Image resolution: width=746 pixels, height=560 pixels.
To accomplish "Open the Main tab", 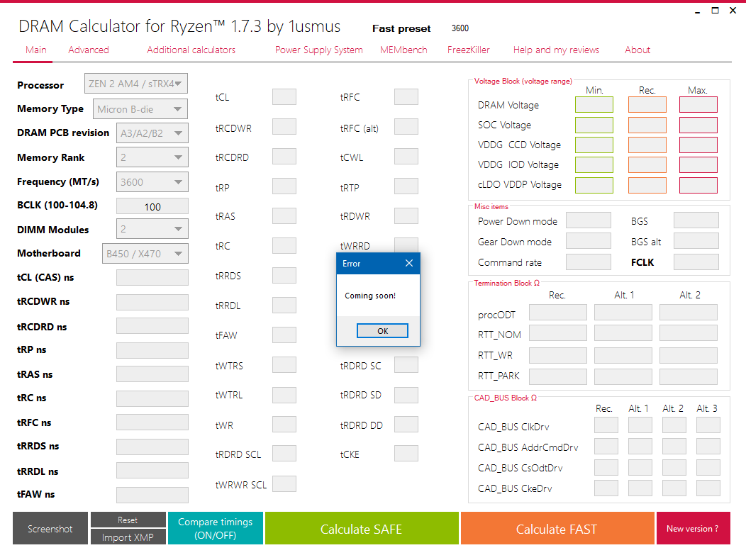I will 35,50.
